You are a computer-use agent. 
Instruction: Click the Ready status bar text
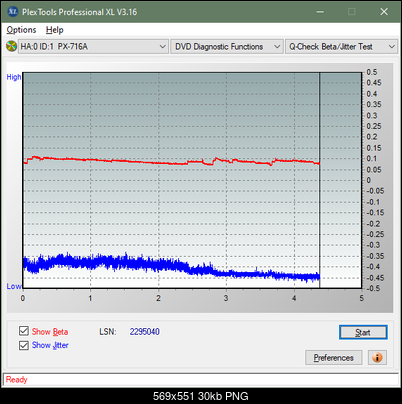pos(16,379)
